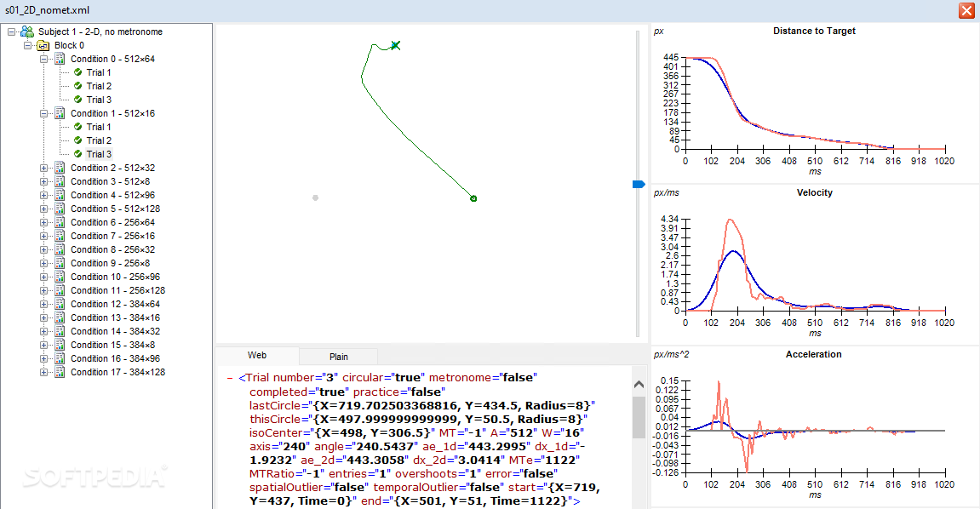Select Trial 3 under Condition 1

click(99, 154)
